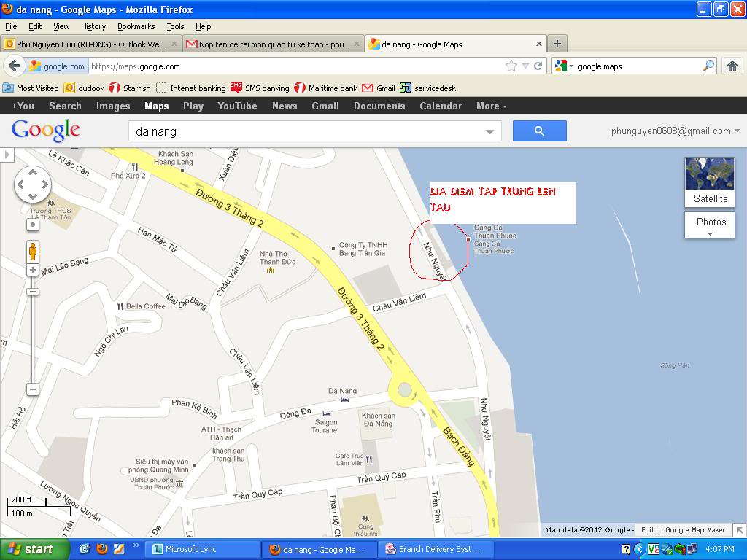Screen dimensions: 747x560
Task: Bookmark this page with the star icon
Action: (511, 66)
